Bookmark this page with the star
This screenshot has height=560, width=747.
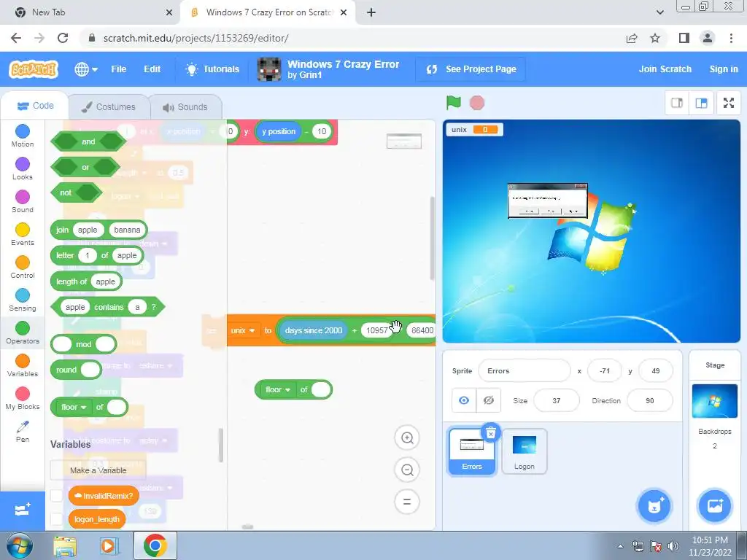point(655,38)
